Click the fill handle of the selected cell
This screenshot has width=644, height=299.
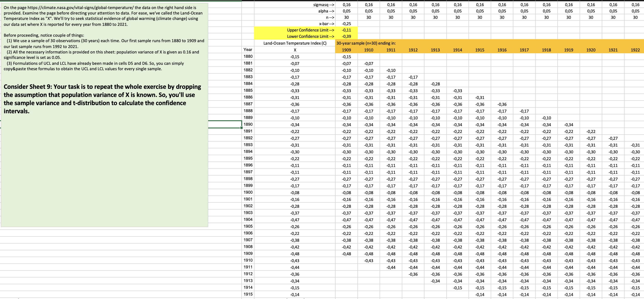[x=241, y=128]
